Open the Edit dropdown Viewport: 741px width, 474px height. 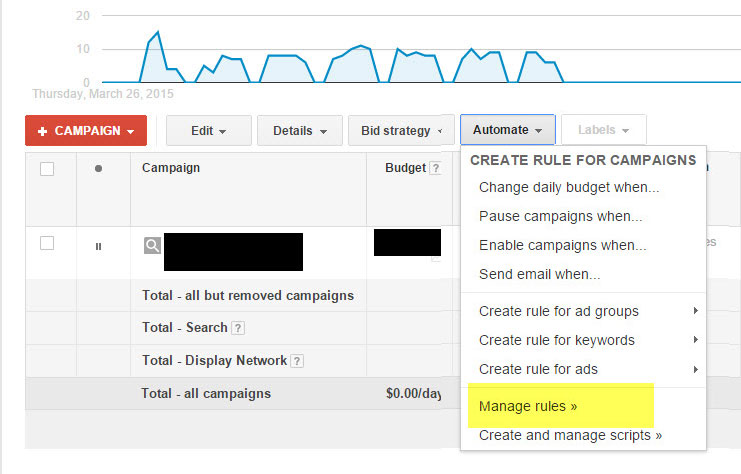click(x=208, y=130)
